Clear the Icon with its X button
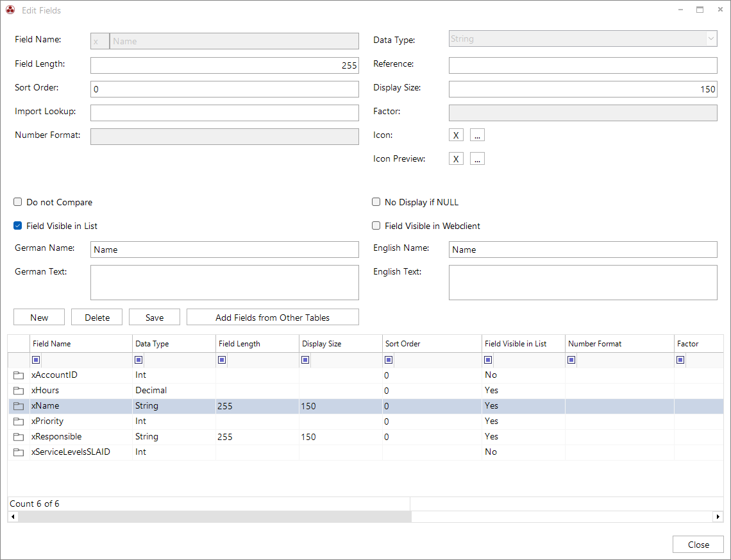Screen dimensions: 731x560 (x=456, y=135)
